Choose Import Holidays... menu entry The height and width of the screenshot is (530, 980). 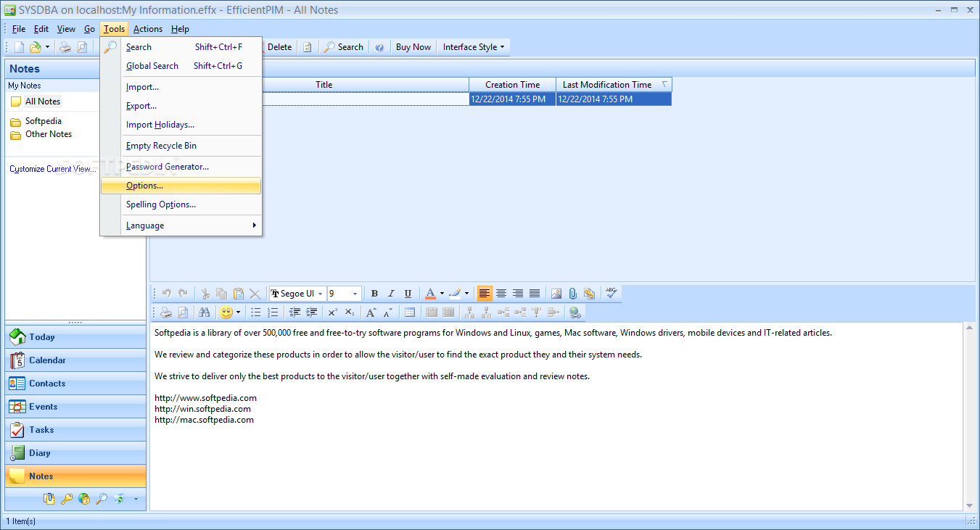tap(181, 125)
